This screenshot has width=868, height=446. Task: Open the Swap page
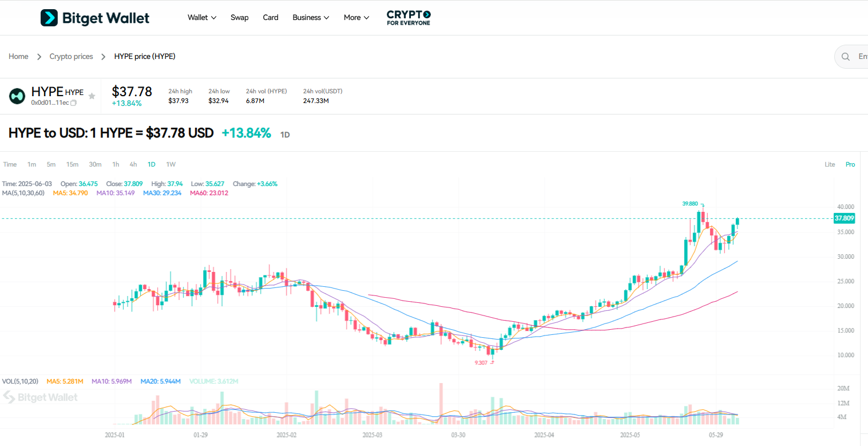[x=240, y=18]
